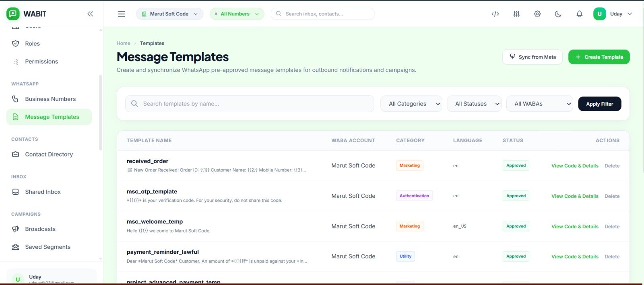644x285 pixels.
Task: Open Contact Directory
Action: [x=49, y=154]
